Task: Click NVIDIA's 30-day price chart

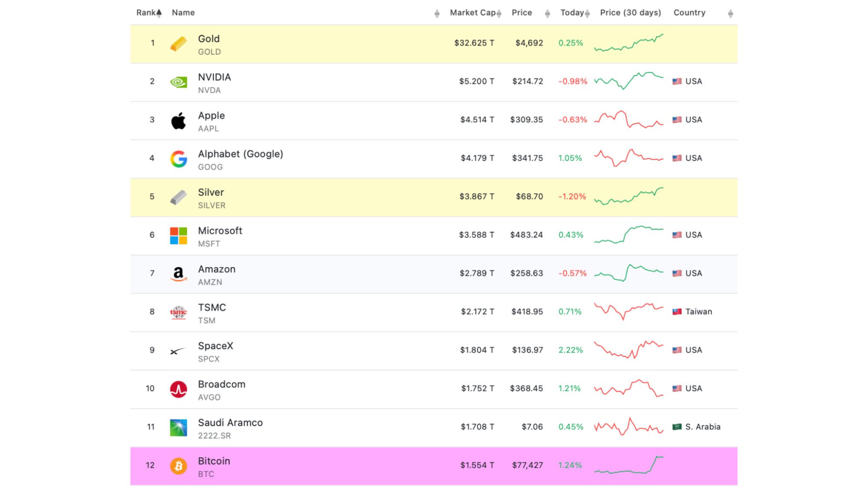Action: tap(629, 81)
